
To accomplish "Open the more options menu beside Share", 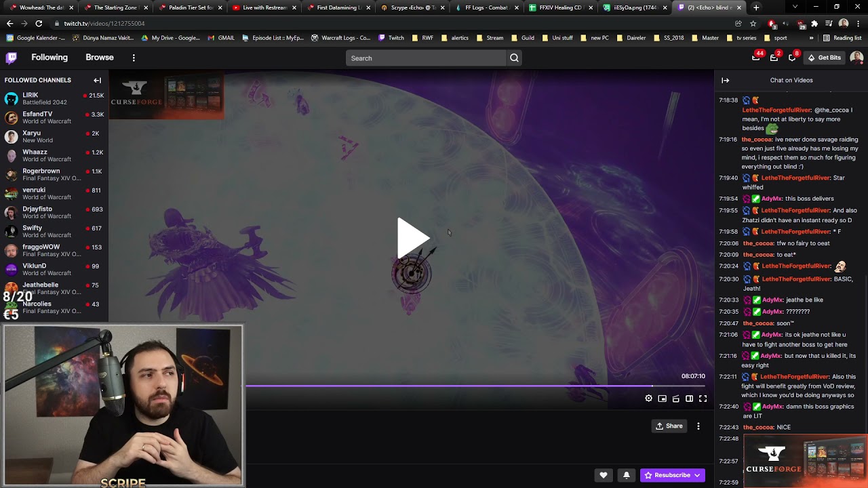I will (x=698, y=426).
